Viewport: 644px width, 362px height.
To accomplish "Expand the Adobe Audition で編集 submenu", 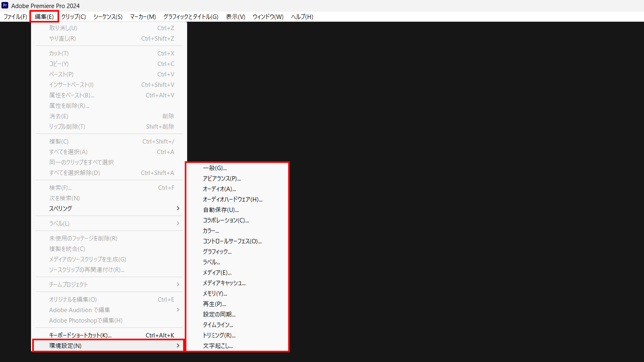I will (x=109, y=310).
